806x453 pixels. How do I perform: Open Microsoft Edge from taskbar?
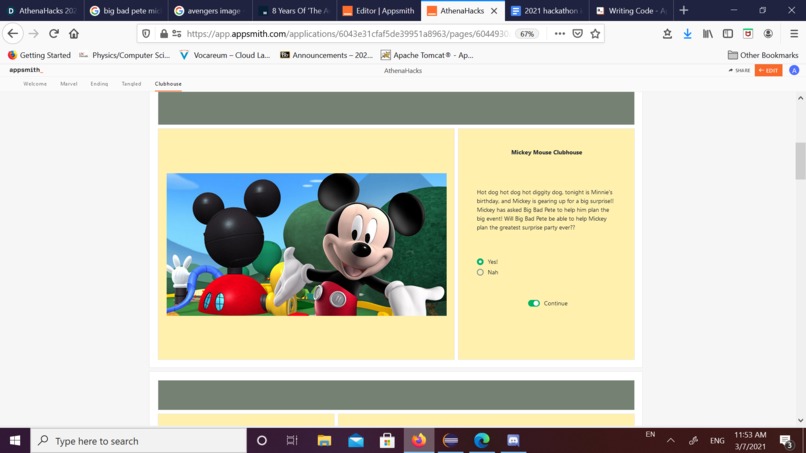[x=482, y=441]
